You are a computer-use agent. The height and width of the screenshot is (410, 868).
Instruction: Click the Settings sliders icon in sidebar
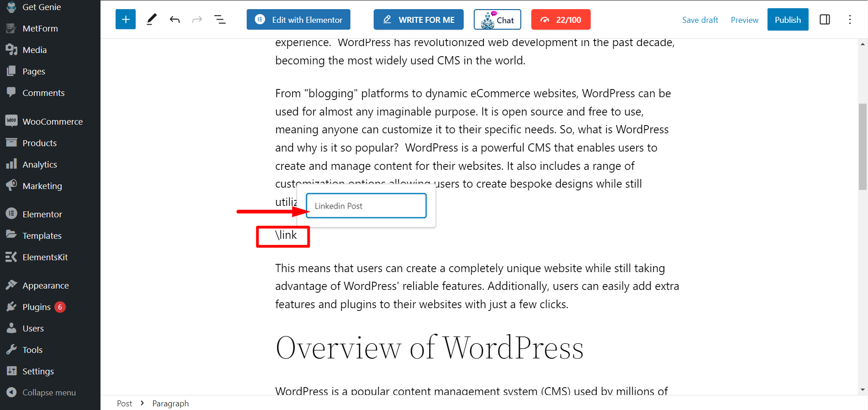click(x=11, y=371)
